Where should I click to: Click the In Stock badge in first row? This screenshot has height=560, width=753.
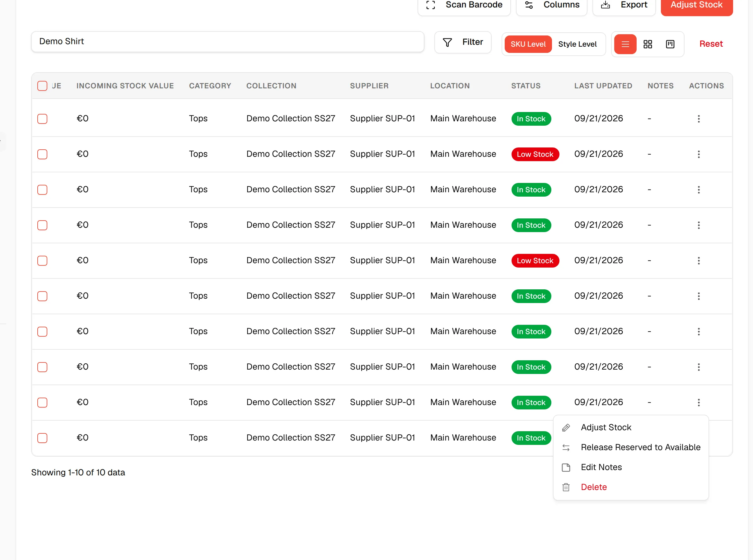click(x=531, y=119)
